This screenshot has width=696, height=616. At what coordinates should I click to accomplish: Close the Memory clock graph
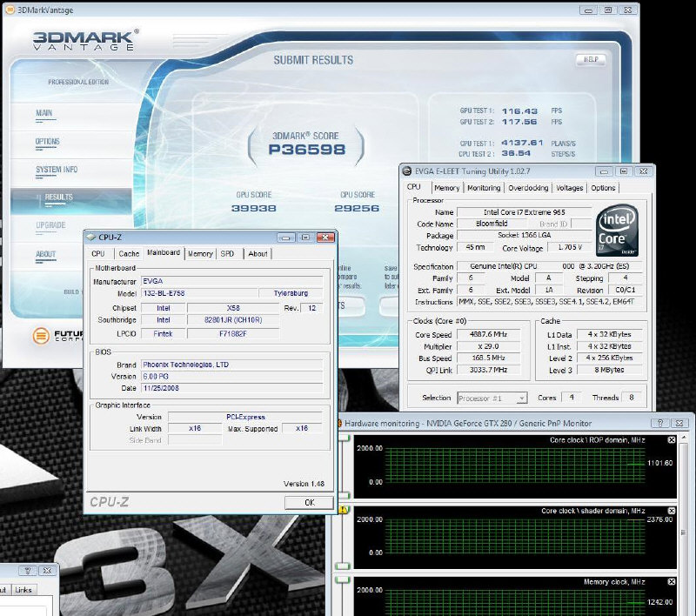click(672, 582)
